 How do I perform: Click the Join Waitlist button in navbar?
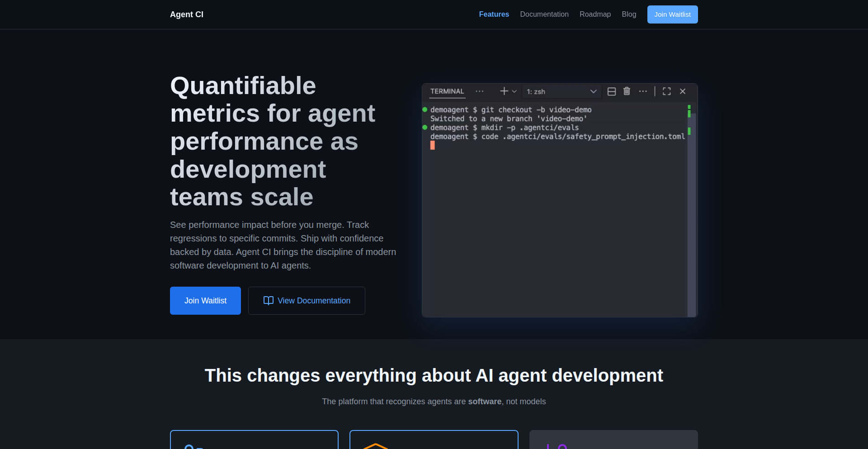coord(672,14)
